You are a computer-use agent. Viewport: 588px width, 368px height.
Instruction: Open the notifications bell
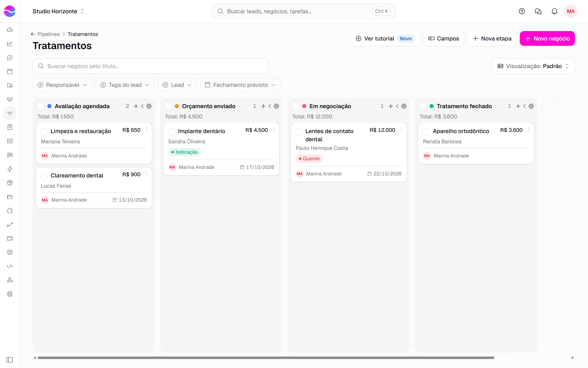click(x=554, y=11)
